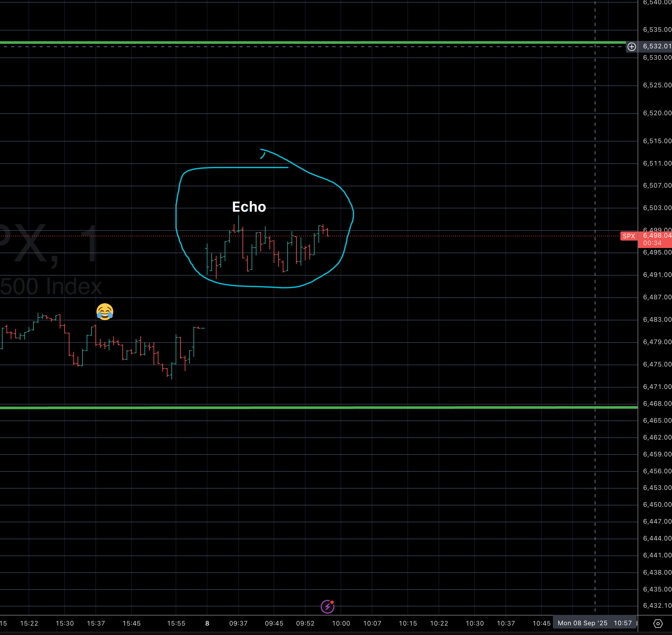Click the 10:00 time axis label

pos(341,623)
